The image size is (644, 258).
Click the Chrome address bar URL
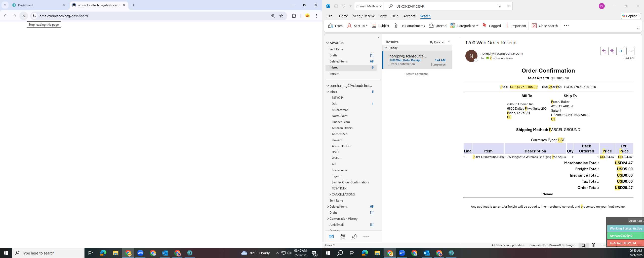(x=64, y=16)
